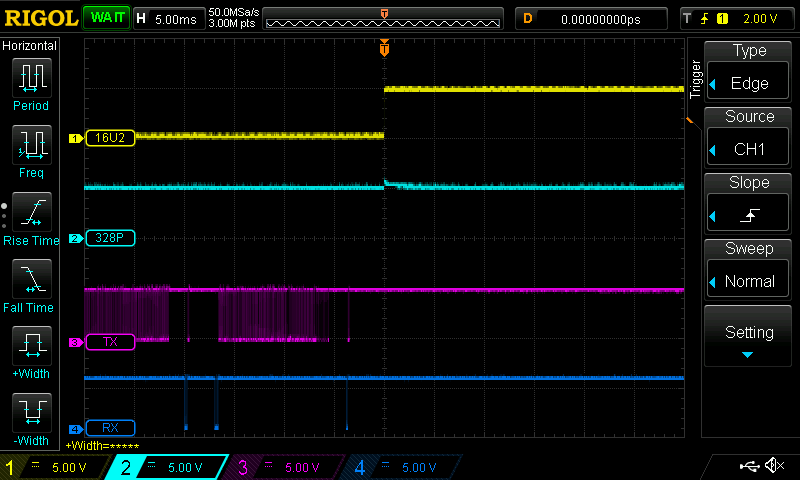This screenshot has width=800, height=480.
Task: Toggle the muted speaker sound icon
Action: [x=774, y=465]
